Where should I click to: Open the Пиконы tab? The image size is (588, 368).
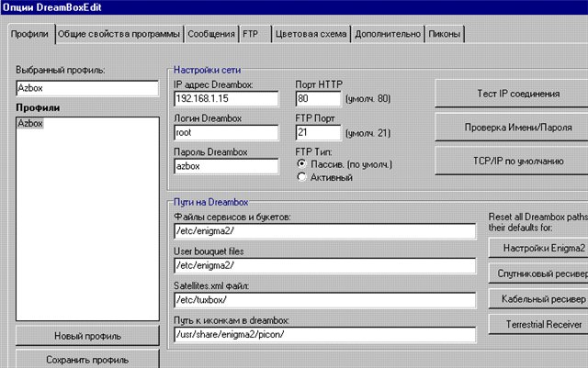pyautogui.click(x=445, y=34)
